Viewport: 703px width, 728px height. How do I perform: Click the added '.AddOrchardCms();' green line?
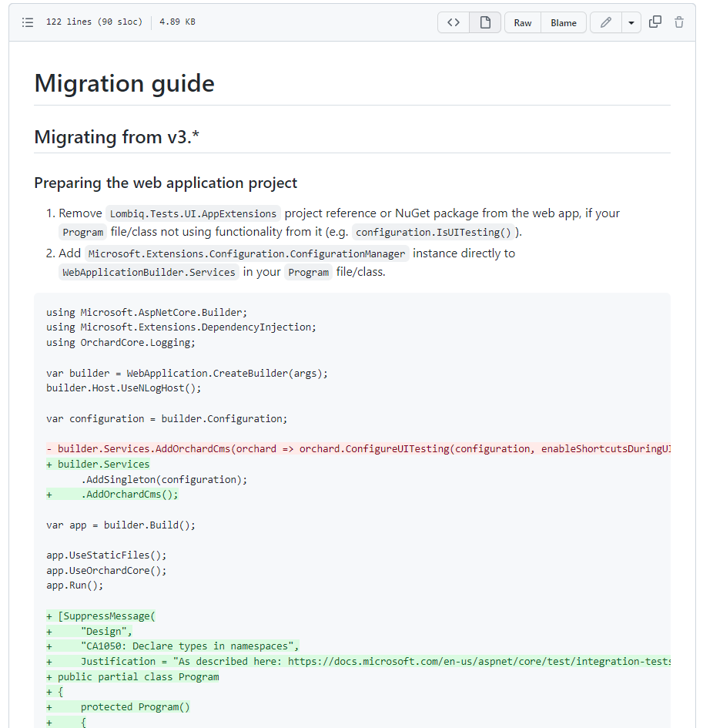click(x=112, y=495)
